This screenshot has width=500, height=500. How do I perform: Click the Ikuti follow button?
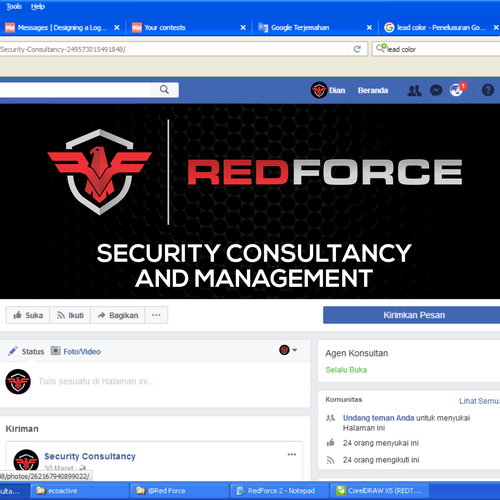(x=70, y=315)
